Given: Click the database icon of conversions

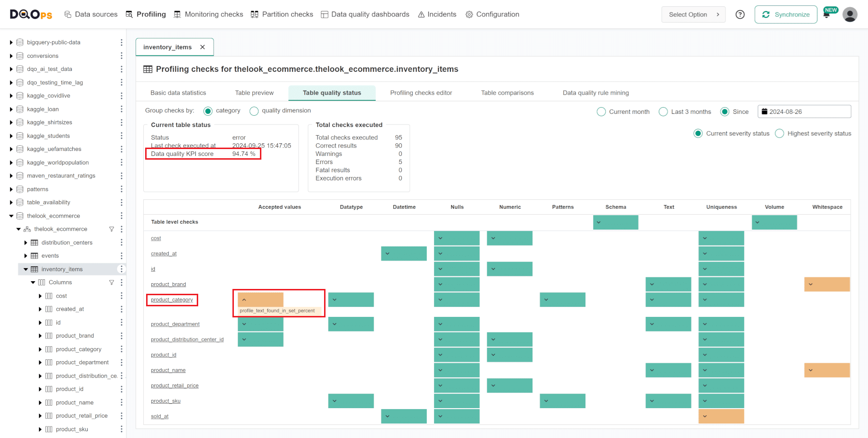Looking at the screenshot, I should (20, 56).
